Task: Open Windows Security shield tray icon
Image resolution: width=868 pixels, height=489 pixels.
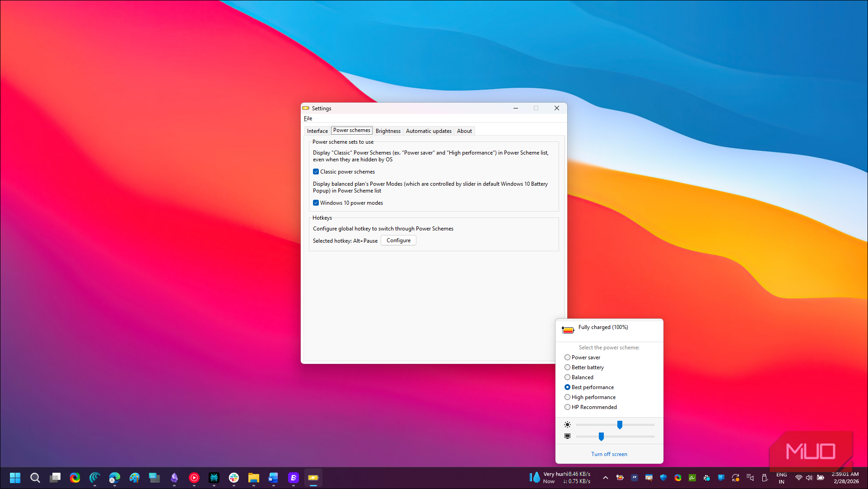Action: click(663, 478)
